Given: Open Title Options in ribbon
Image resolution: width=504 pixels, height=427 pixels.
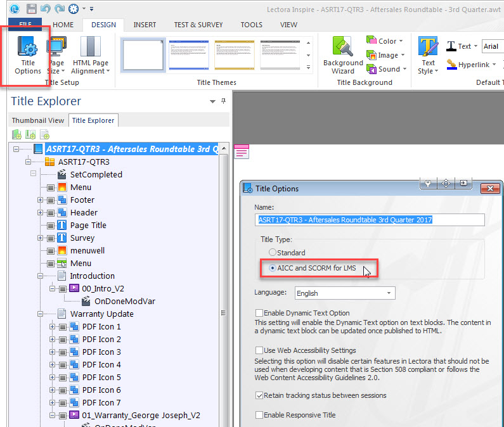Looking at the screenshot, I should (28, 55).
